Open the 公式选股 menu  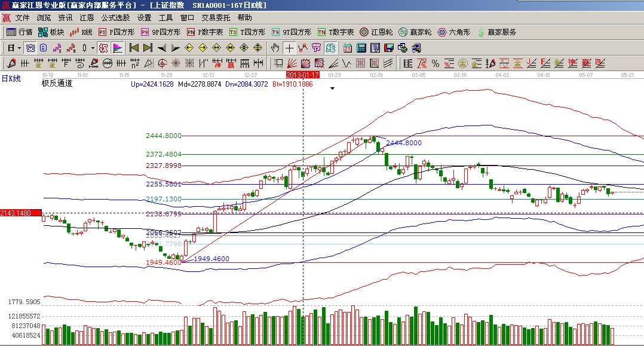[x=115, y=18]
